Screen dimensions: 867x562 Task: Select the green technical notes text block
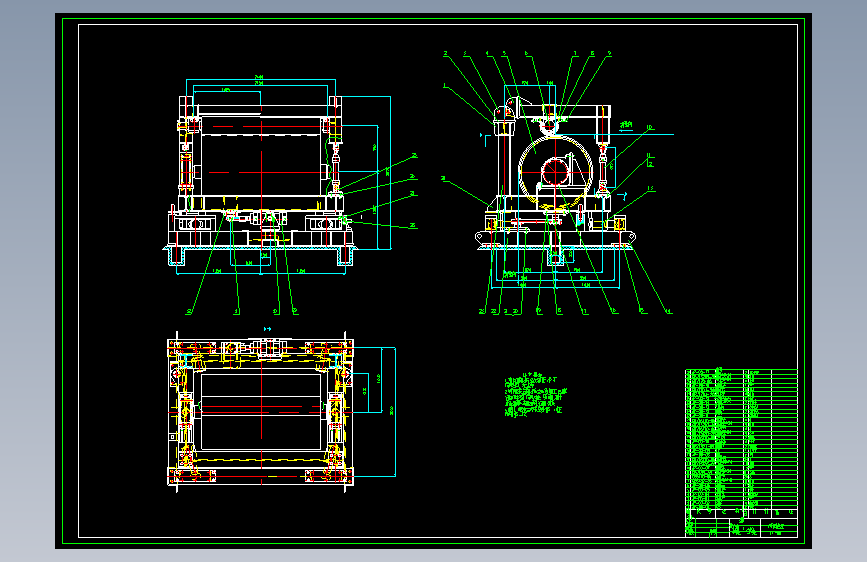pos(535,395)
